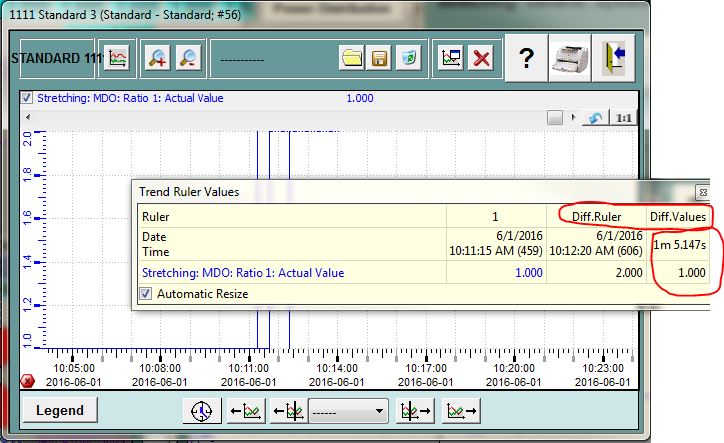This screenshot has height=443, width=724.
Task: Close the Trend Ruler Values popup
Action: pyautogui.click(x=702, y=191)
